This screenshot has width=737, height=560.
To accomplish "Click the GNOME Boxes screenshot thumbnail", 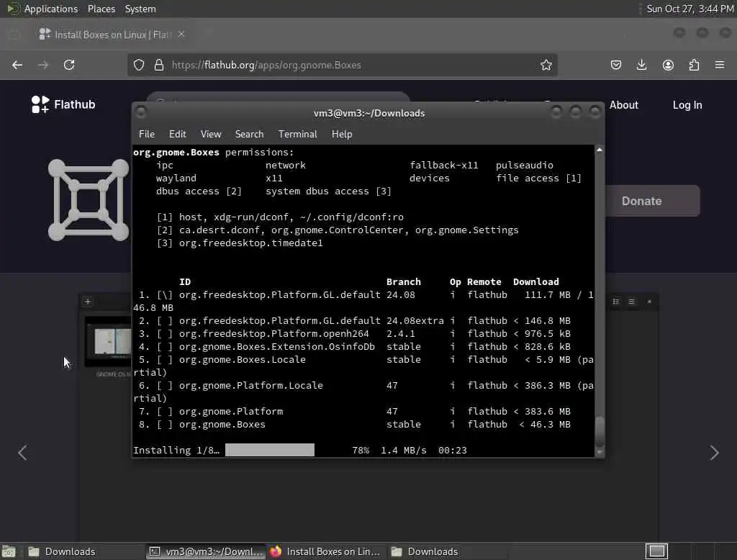I will pos(108,342).
